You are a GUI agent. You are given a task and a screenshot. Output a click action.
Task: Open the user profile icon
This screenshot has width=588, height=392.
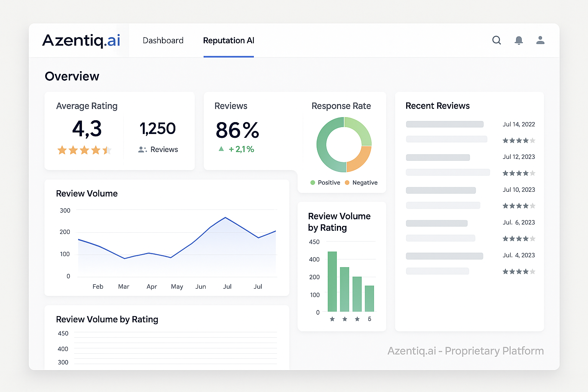[x=541, y=40]
